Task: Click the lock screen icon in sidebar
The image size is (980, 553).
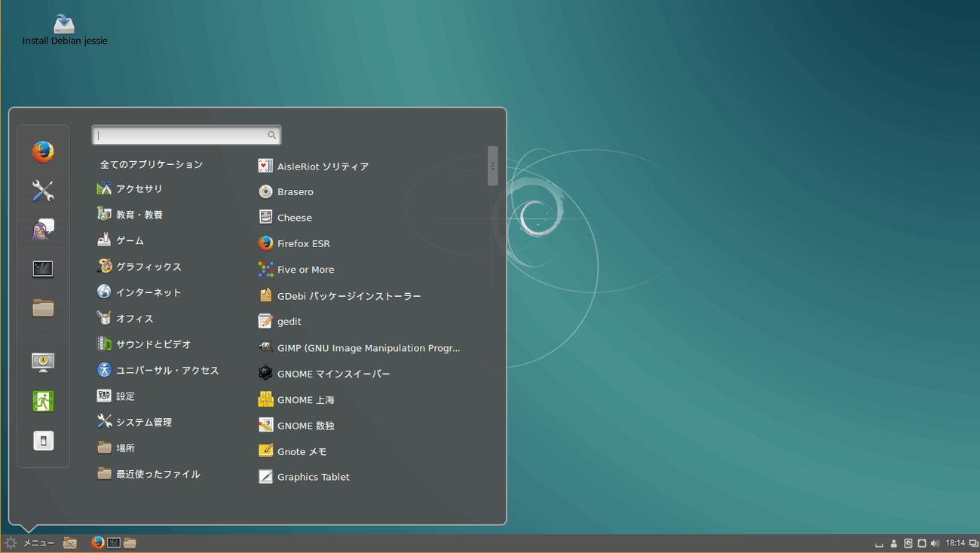Action: [43, 362]
